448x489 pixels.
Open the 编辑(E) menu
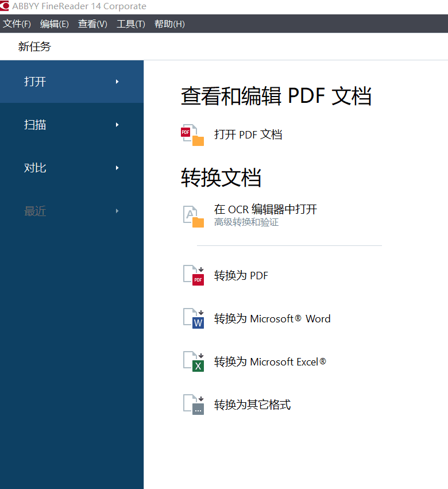click(55, 24)
